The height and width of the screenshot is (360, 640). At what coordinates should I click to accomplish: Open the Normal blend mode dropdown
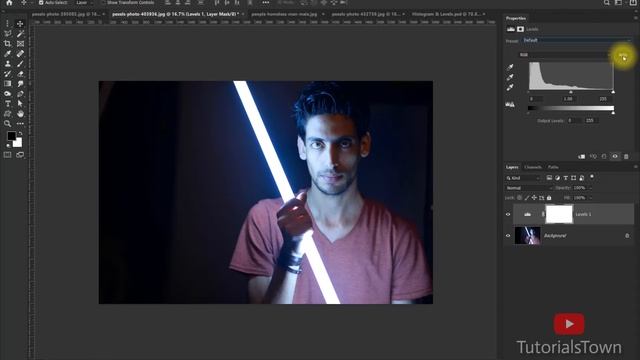coord(529,188)
